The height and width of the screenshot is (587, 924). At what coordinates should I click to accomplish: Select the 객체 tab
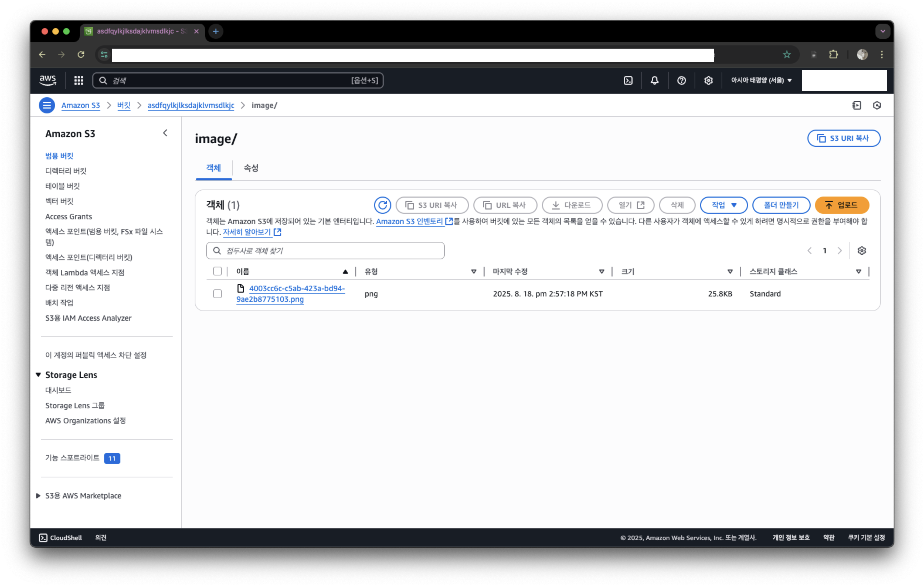213,168
